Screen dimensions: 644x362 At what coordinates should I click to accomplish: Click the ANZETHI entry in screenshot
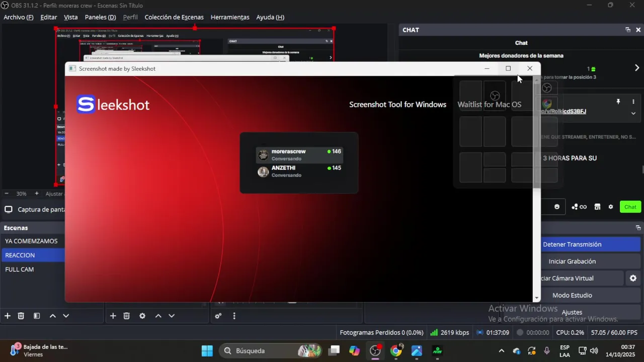299,171
